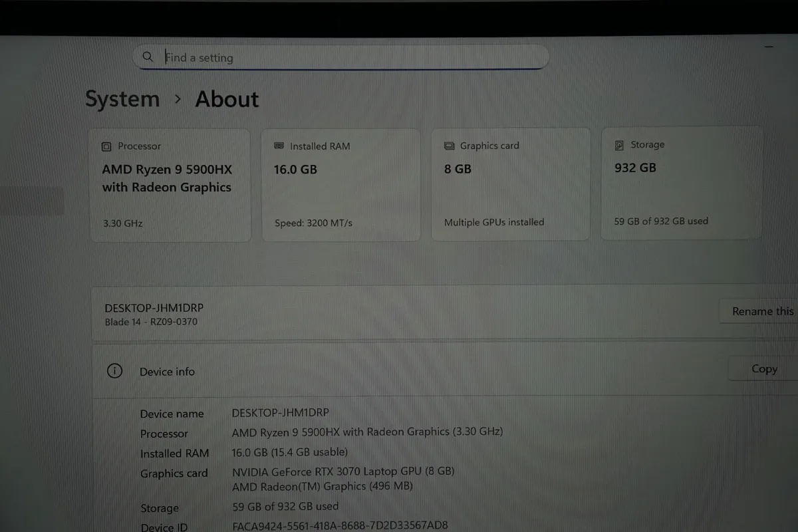Click the 59 GB of 932 GB used card text
798x532 pixels.
pyautogui.click(x=661, y=221)
